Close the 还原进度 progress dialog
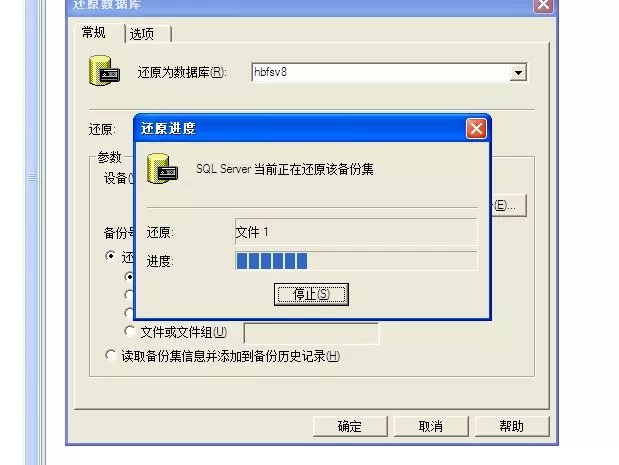Screen dimensions: 619x465 [476, 129]
